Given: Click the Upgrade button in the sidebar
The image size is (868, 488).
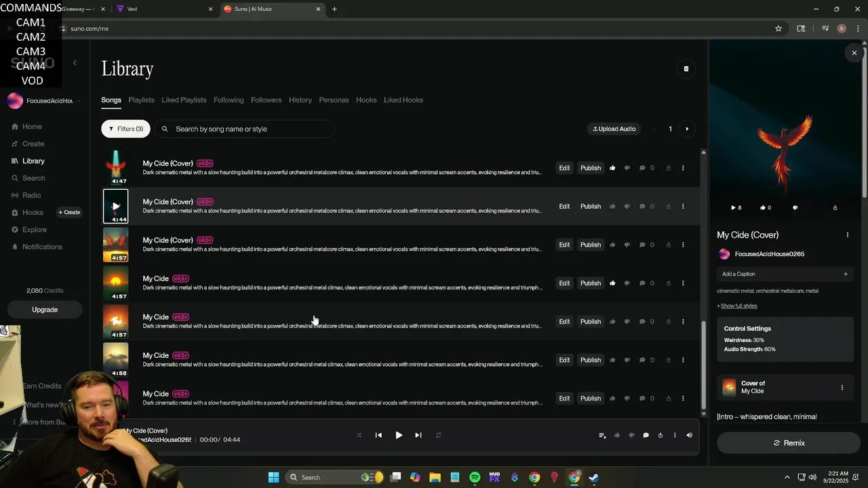Looking at the screenshot, I should [45, 310].
